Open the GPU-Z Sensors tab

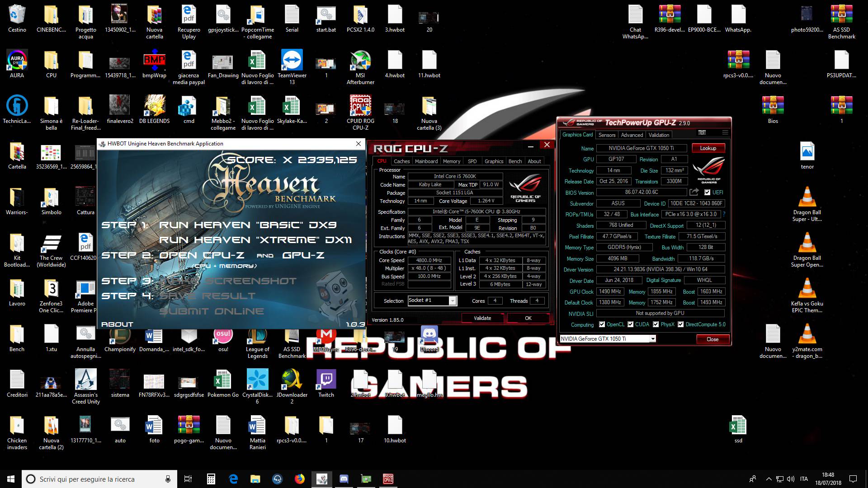tap(607, 135)
